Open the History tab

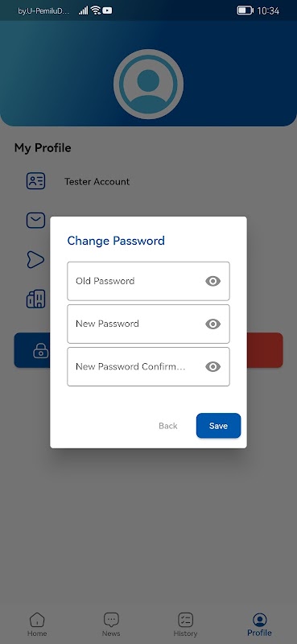click(x=185, y=625)
